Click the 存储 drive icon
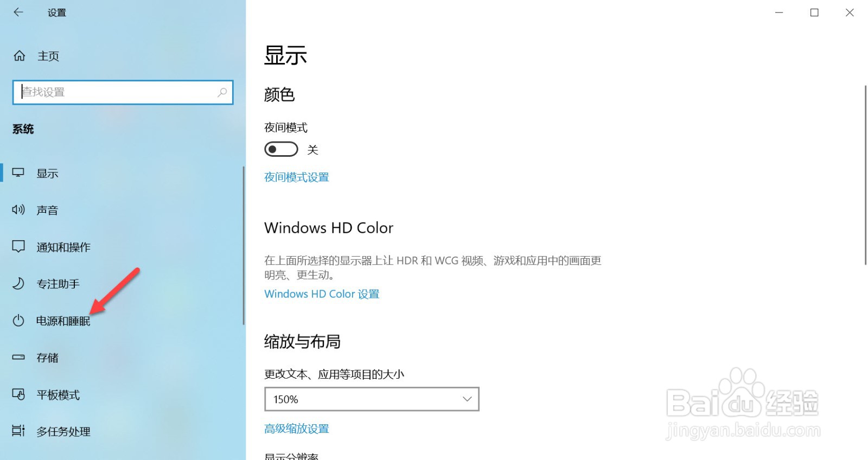Image resolution: width=868 pixels, height=460 pixels. point(18,357)
